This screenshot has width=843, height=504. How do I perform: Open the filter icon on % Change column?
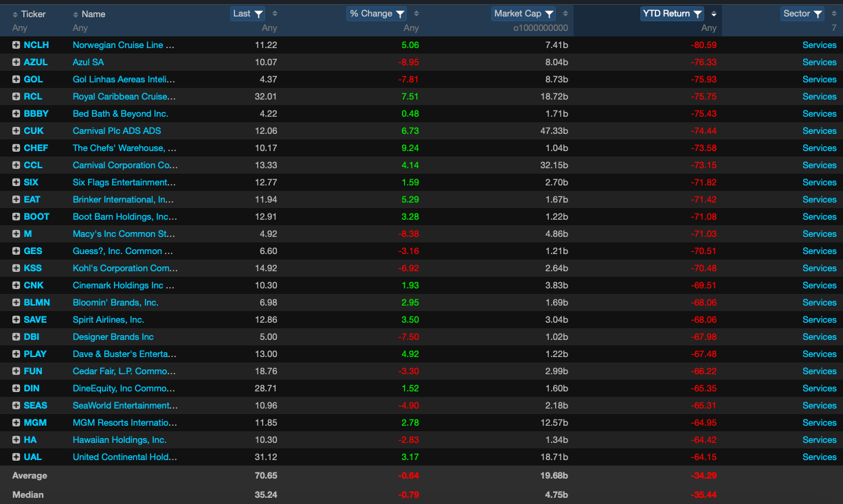coord(400,14)
